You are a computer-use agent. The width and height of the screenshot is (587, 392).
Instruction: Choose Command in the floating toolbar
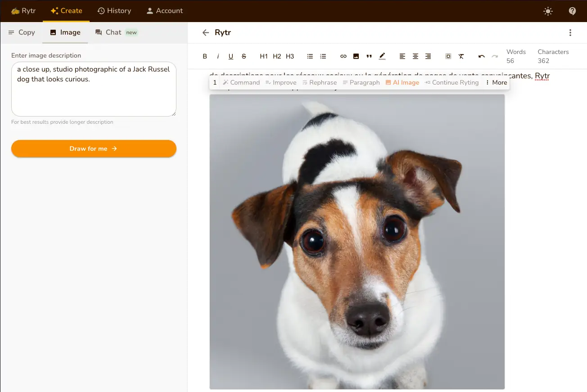[x=241, y=82]
